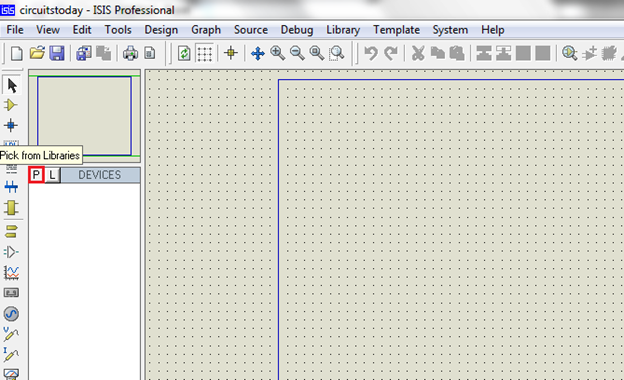Activate Selection mode arrow tool

click(12, 85)
